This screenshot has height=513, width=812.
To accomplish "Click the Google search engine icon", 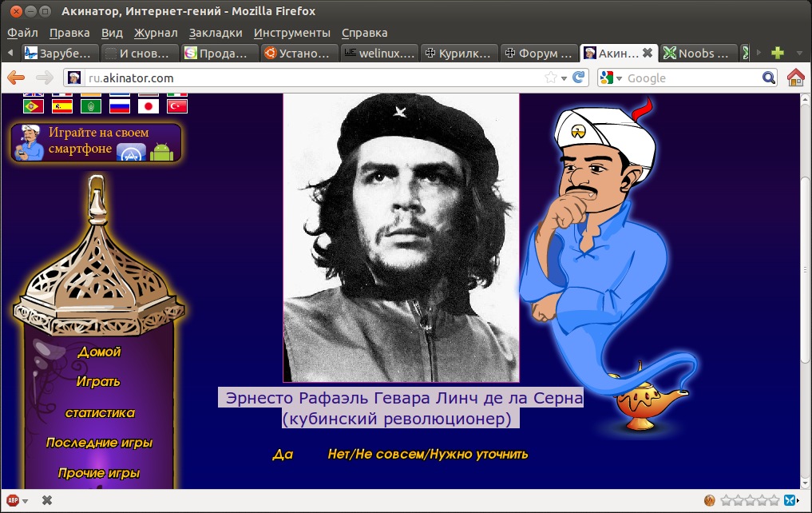I will tap(606, 78).
